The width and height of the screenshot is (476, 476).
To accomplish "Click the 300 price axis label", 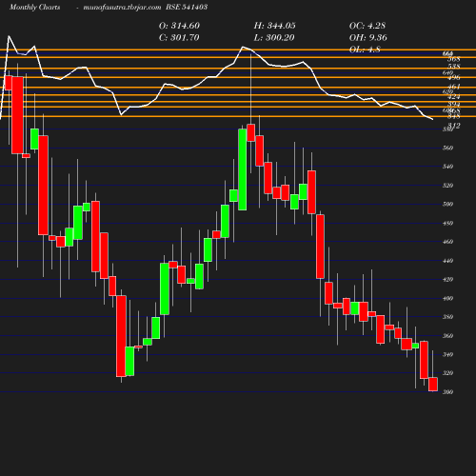I will tap(447, 392).
